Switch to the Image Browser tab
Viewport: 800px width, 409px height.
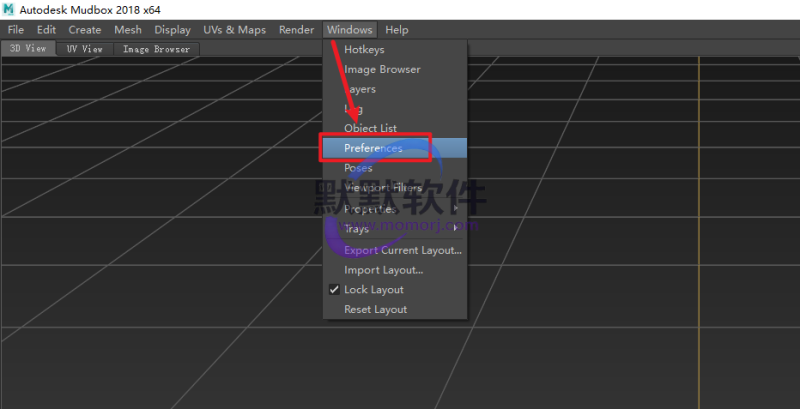[156, 48]
